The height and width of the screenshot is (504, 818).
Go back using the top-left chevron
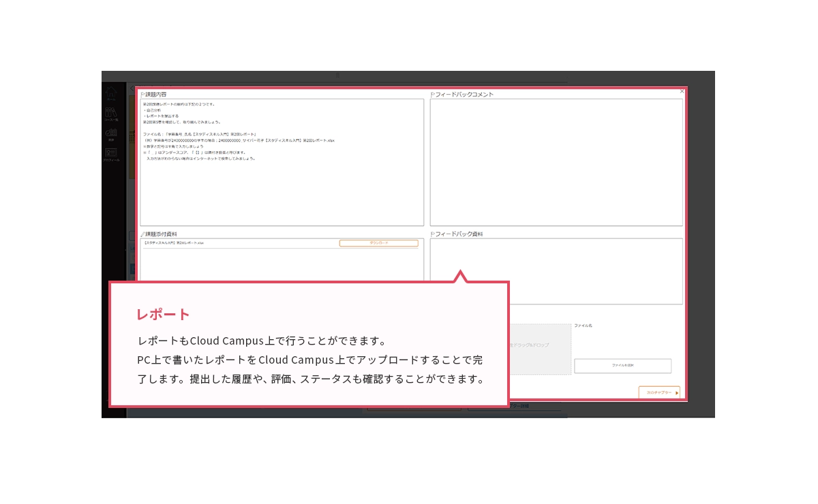coord(131,89)
